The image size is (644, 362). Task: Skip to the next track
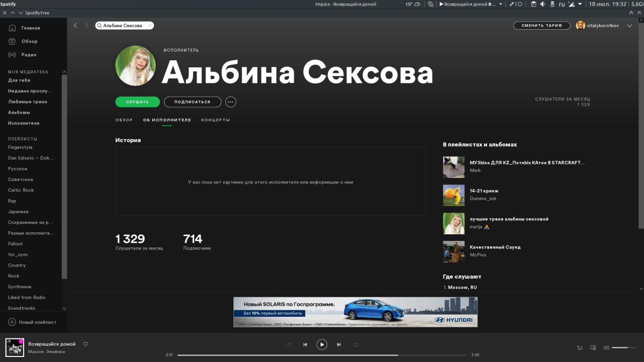pos(339,344)
